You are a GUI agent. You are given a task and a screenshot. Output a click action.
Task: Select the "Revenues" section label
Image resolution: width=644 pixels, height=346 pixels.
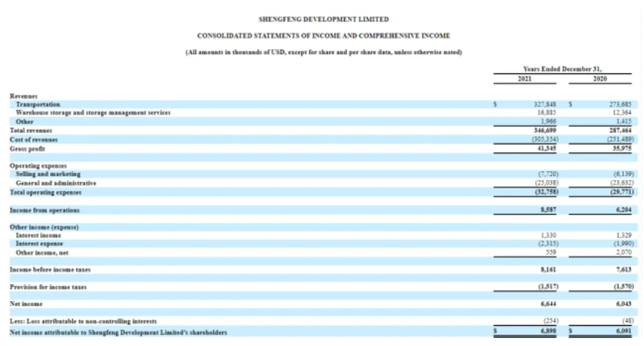pyautogui.click(x=23, y=96)
